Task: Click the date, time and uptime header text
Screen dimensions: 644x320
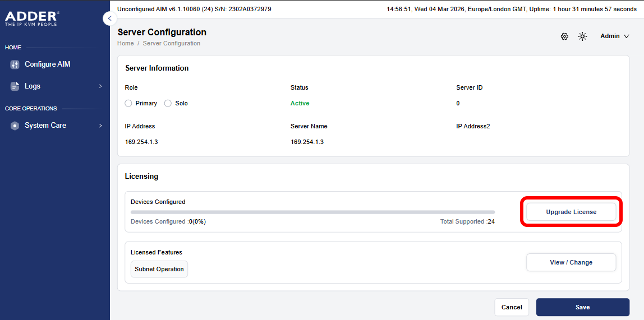Action: click(512, 9)
